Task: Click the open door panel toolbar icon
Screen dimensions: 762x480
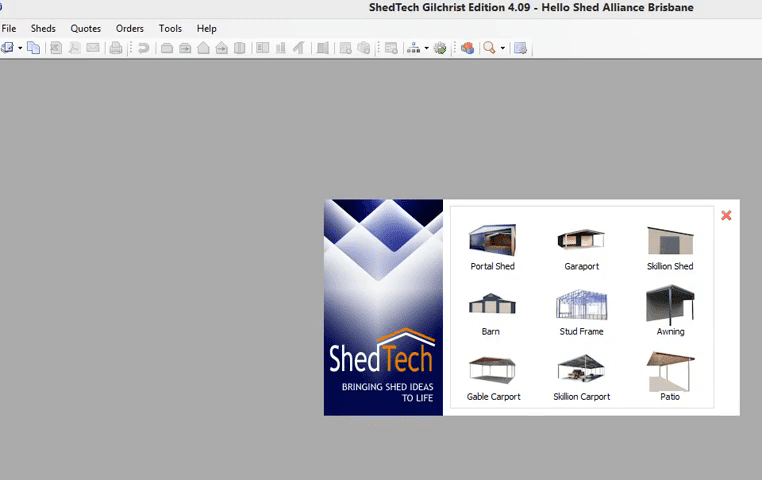Action: [x=323, y=48]
